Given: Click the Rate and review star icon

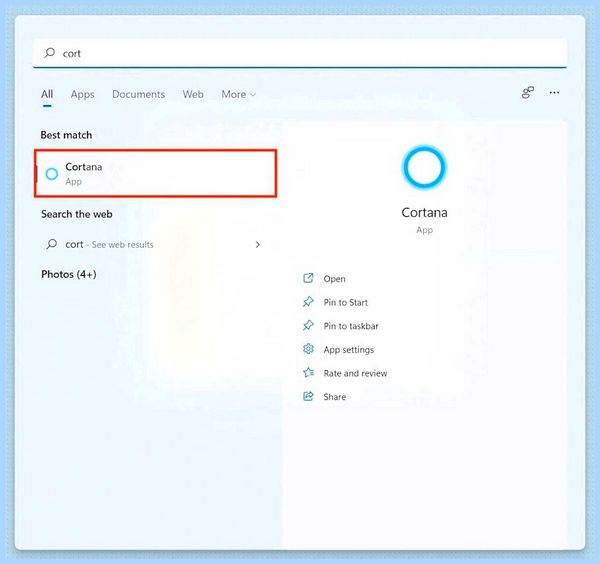Looking at the screenshot, I should tap(308, 372).
